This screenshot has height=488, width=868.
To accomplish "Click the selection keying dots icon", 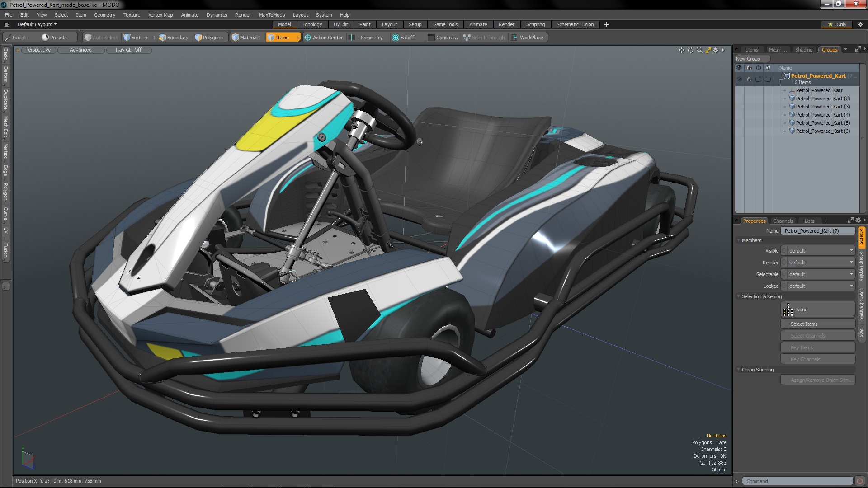I will [x=788, y=310].
